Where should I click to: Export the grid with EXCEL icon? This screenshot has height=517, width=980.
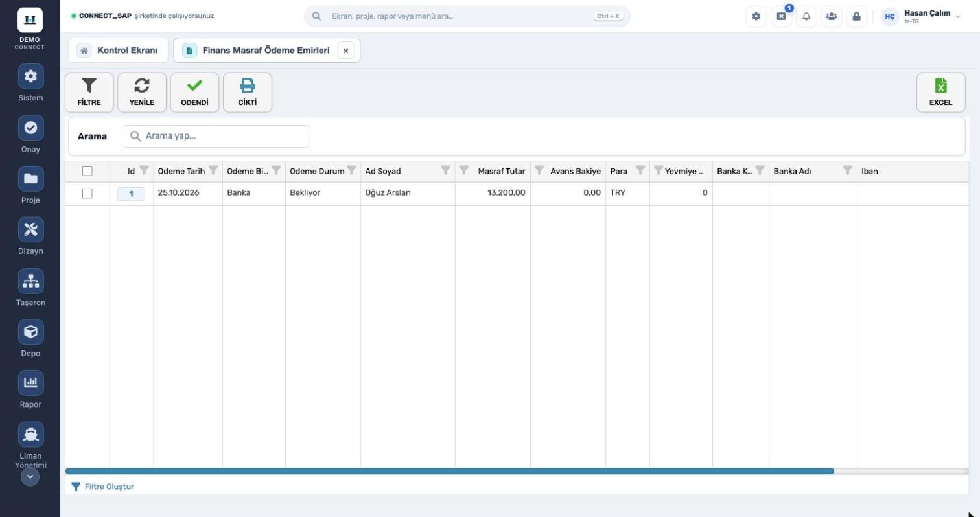point(940,92)
